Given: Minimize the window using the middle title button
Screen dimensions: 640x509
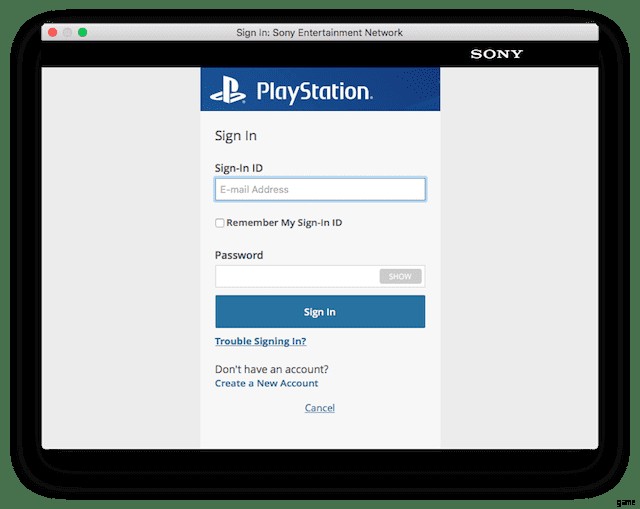Looking at the screenshot, I should 67,33.
